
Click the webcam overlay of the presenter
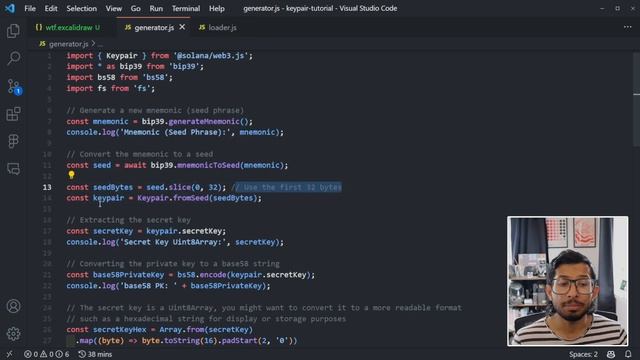click(567, 281)
